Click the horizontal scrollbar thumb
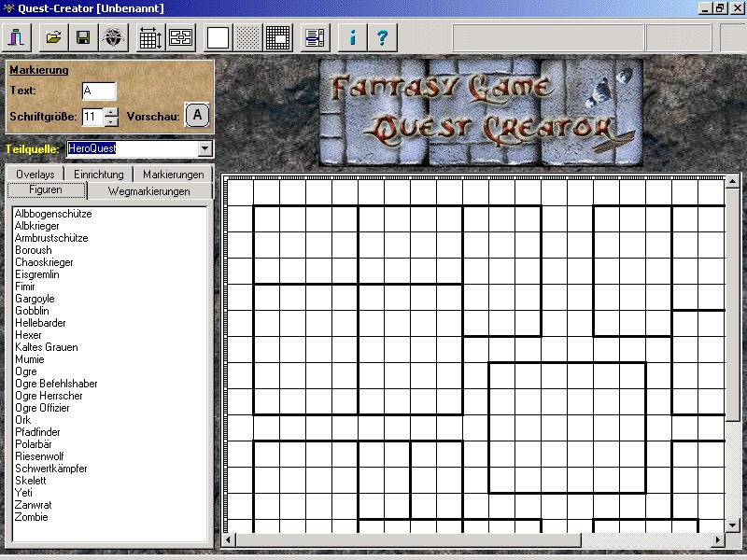This screenshot has width=747, height=560. click(408, 540)
